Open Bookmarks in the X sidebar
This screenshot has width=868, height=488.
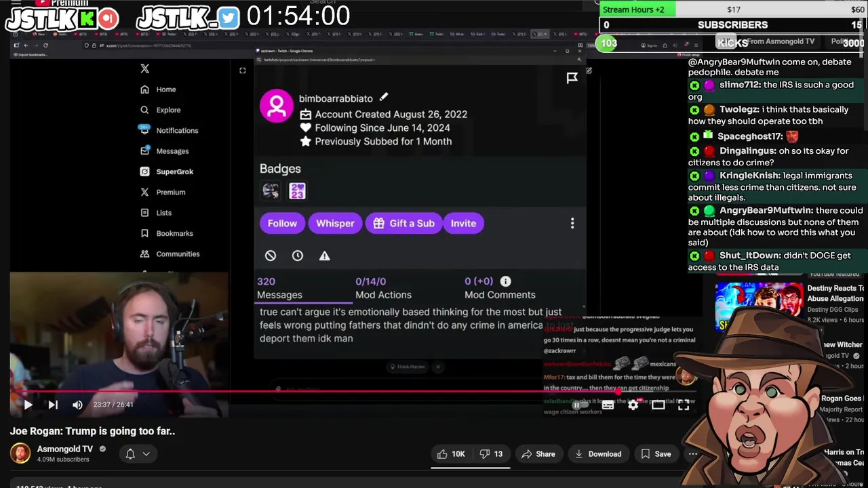pos(167,233)
